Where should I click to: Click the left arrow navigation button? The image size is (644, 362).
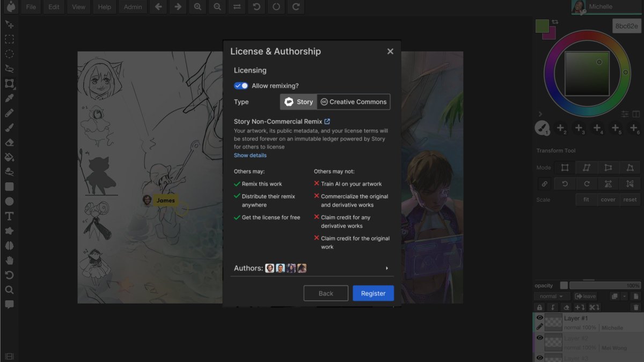158,7
